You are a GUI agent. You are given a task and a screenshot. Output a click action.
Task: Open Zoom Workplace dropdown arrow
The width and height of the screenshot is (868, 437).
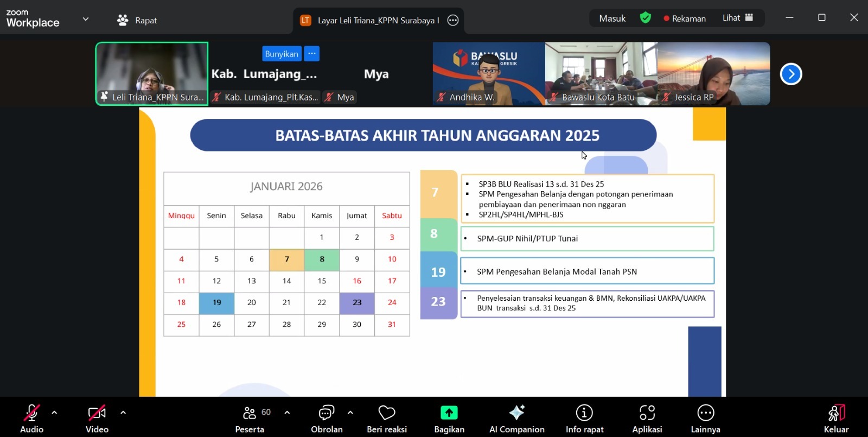[85, 19]
